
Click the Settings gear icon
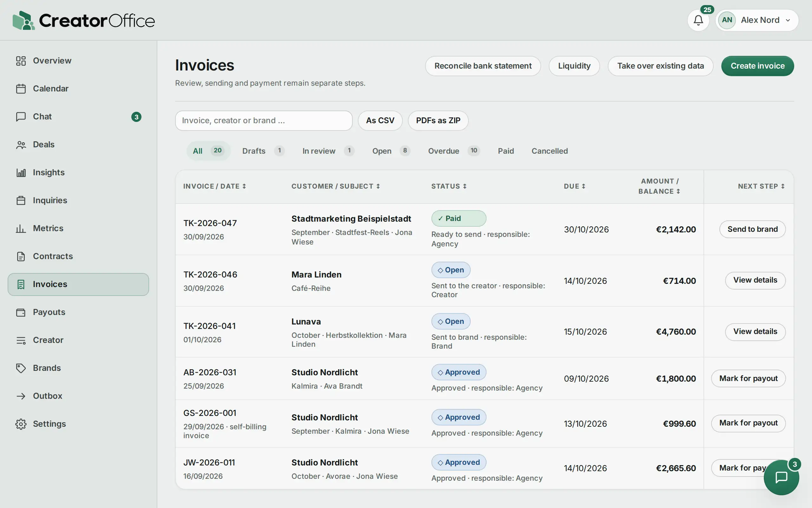pos(21,424)
